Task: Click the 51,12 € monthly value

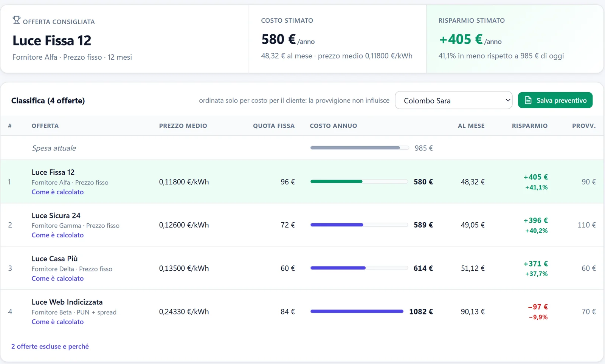Action: (473, 268)
